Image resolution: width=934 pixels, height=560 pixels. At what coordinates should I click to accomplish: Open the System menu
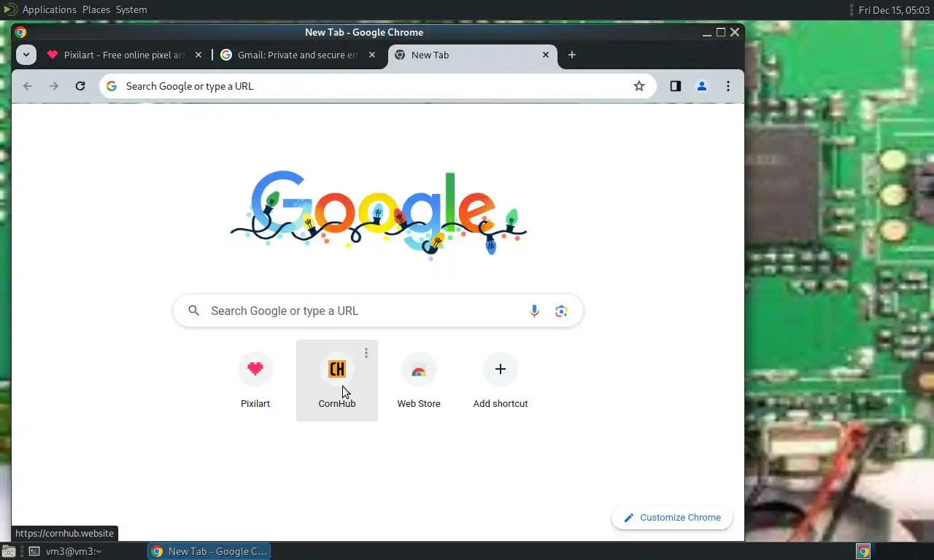click(131, 9)
